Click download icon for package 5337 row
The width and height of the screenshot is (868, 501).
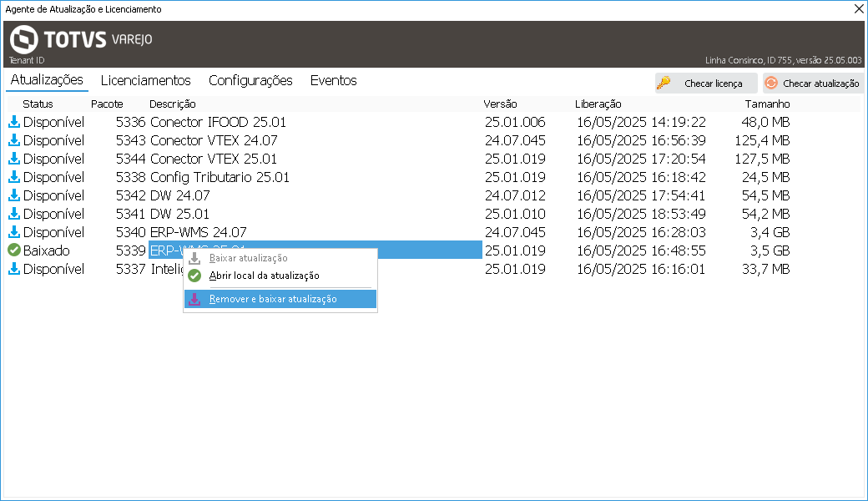(x=14, y=269)
